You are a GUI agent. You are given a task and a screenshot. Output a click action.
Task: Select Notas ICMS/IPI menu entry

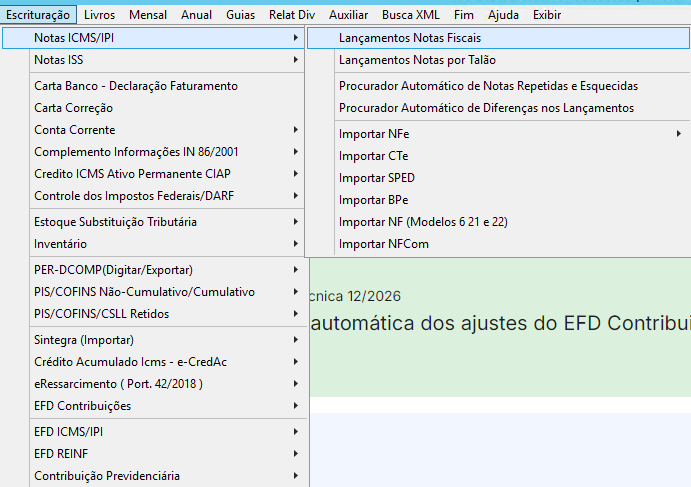point(153,38)
